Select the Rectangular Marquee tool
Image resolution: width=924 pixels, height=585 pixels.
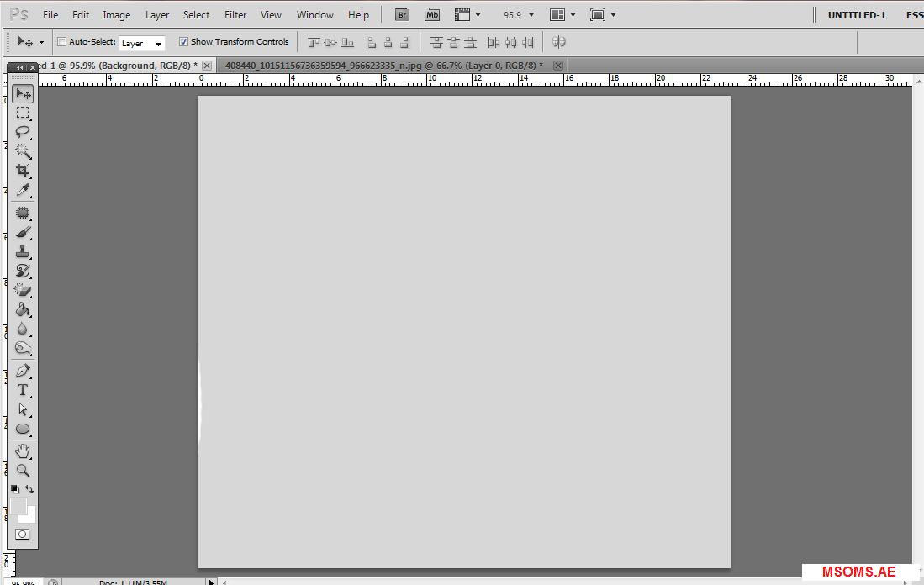23,113
